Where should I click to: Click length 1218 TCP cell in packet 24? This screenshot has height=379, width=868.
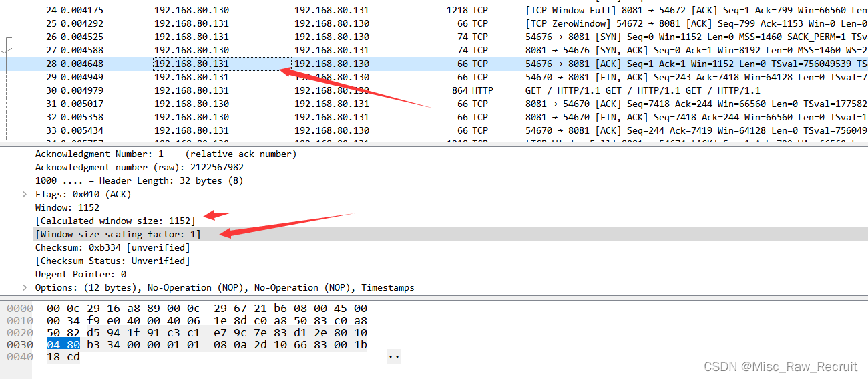[467, 10]
